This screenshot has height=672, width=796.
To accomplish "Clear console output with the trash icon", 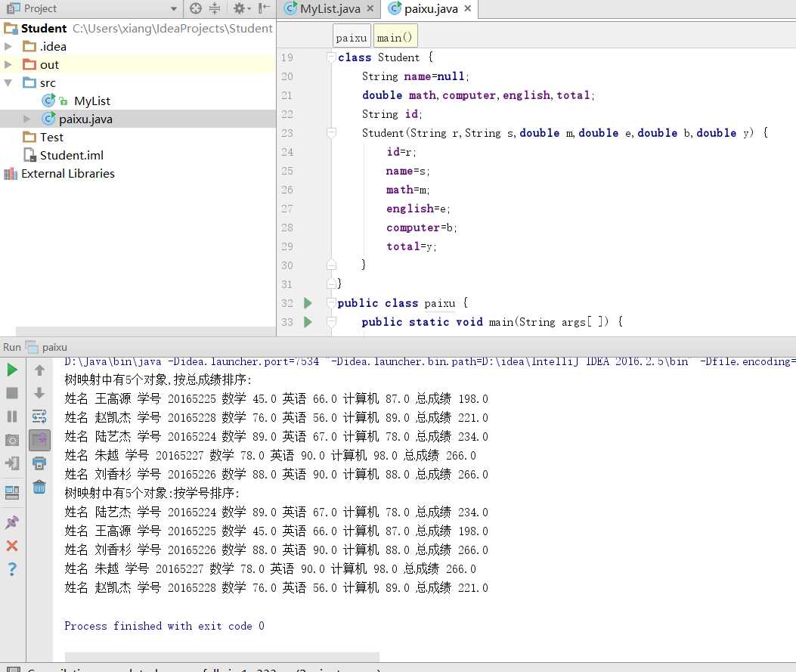I will [x=39, y=487].
